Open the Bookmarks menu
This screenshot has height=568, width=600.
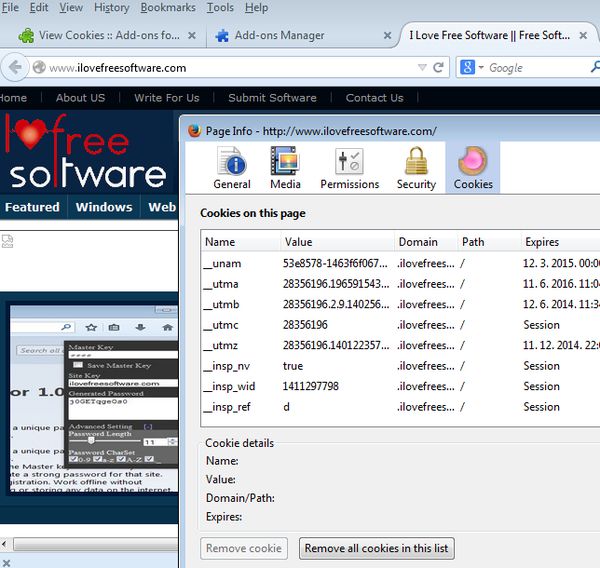(168, 8)
